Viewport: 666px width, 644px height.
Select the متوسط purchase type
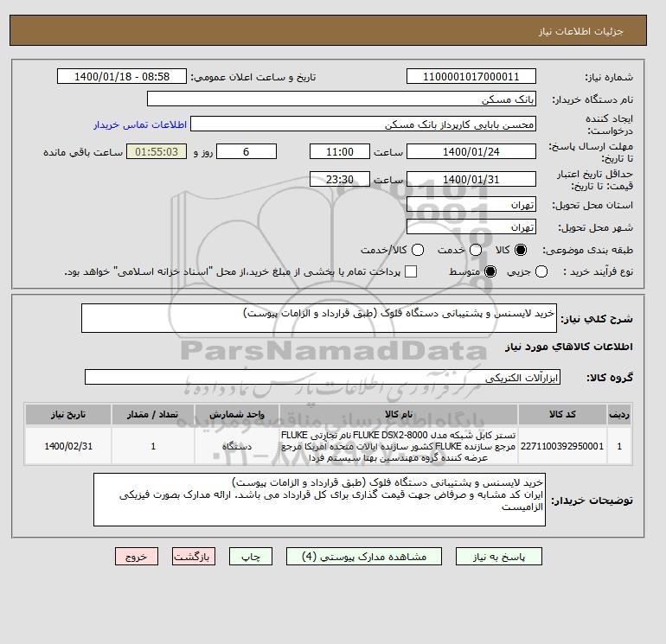click(x=490, y=271)
